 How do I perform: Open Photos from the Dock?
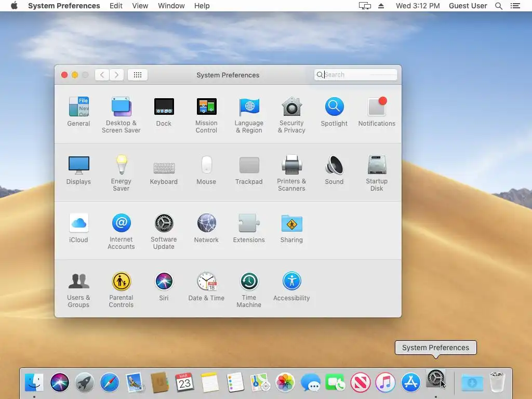(x=285, y=382)
